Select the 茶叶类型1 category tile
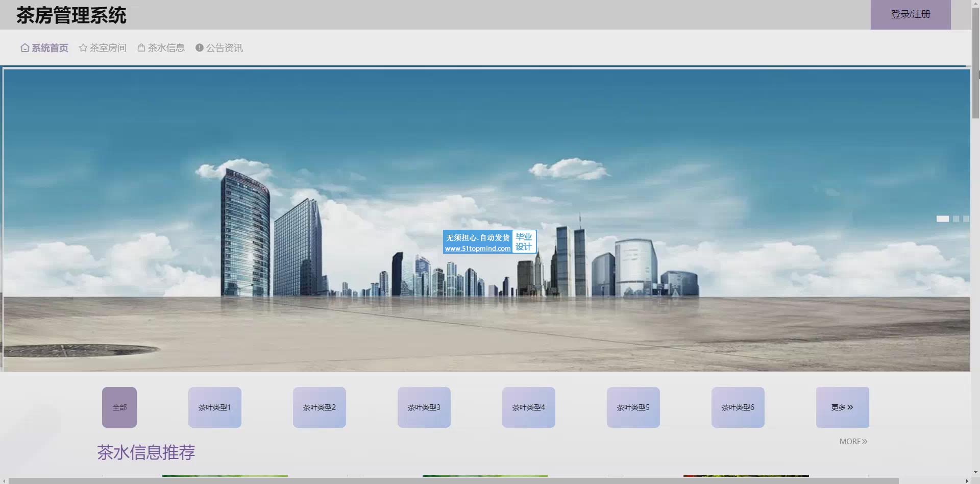980x484 pixels. click(x=215, y=407)
